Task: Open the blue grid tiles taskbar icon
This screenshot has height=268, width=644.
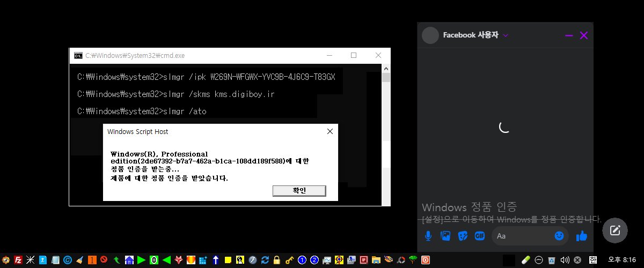Action: (203, 260)
